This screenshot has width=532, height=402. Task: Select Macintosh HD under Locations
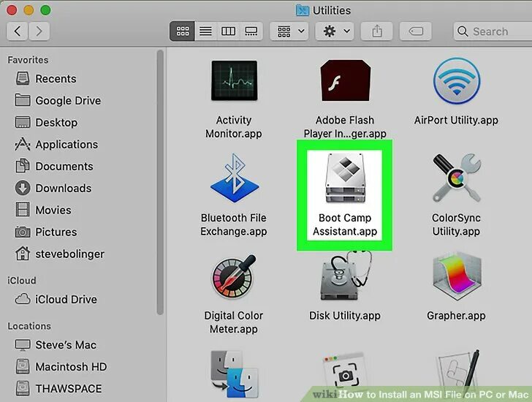(61, 367)
